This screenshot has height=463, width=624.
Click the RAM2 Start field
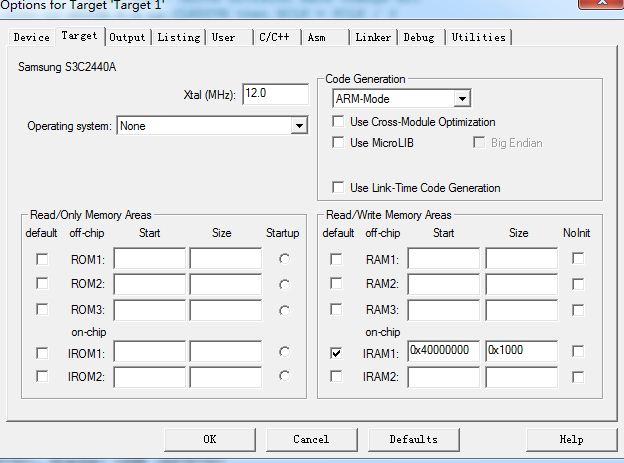[444, 284]
